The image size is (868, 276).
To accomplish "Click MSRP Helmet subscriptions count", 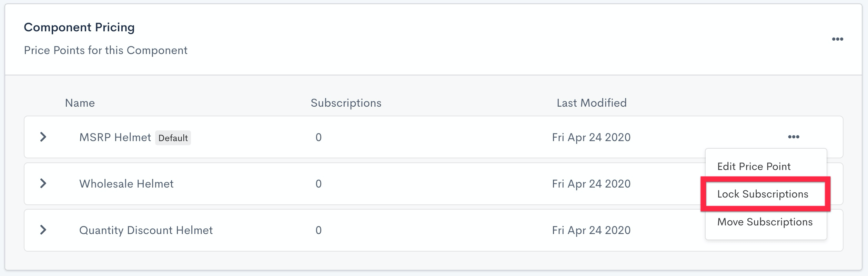I will [x=319, y=137].
